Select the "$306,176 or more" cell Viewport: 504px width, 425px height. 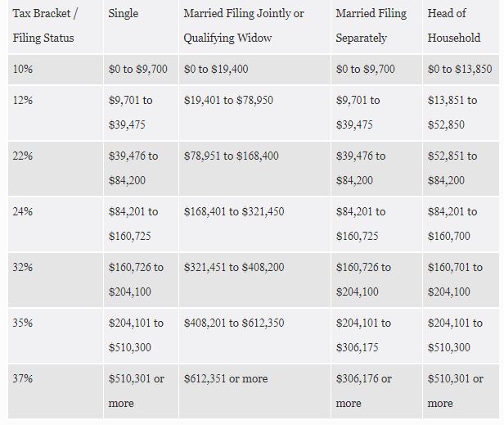click(364, 391)
